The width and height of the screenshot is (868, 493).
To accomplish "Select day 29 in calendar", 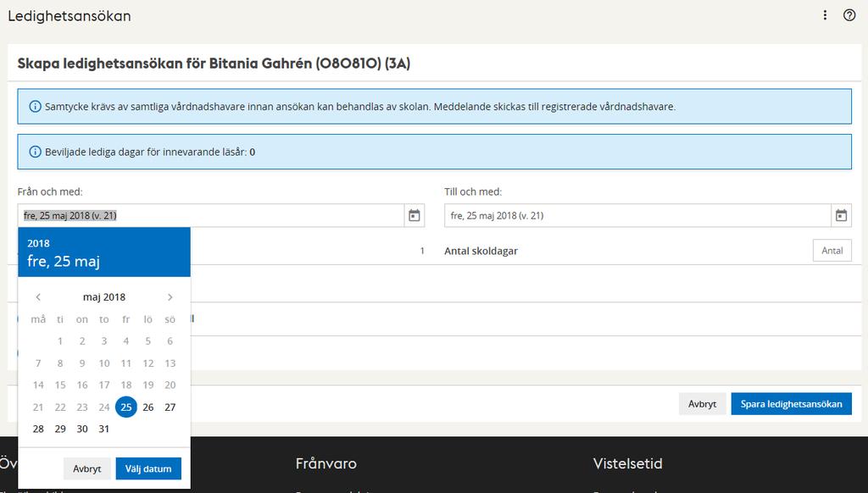I will (x=60, y=429).
